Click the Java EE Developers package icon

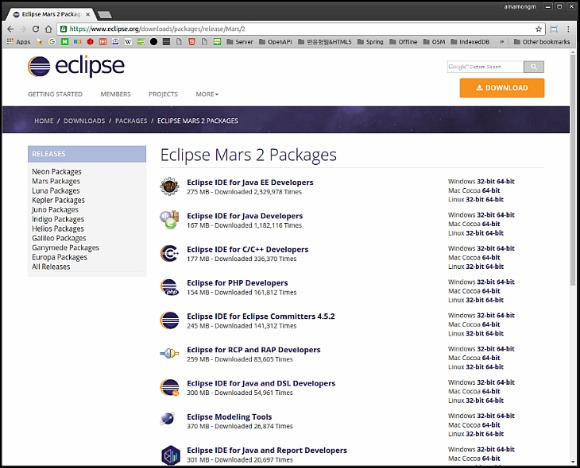[x=169, y=186]
